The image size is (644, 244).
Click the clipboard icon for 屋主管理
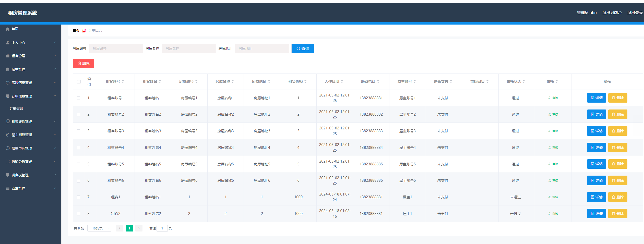coord(8,69)
